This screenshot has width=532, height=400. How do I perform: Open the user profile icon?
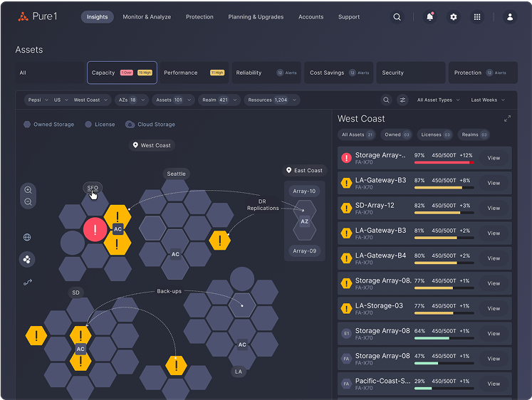pyautogui.click(x=510, y=17)
